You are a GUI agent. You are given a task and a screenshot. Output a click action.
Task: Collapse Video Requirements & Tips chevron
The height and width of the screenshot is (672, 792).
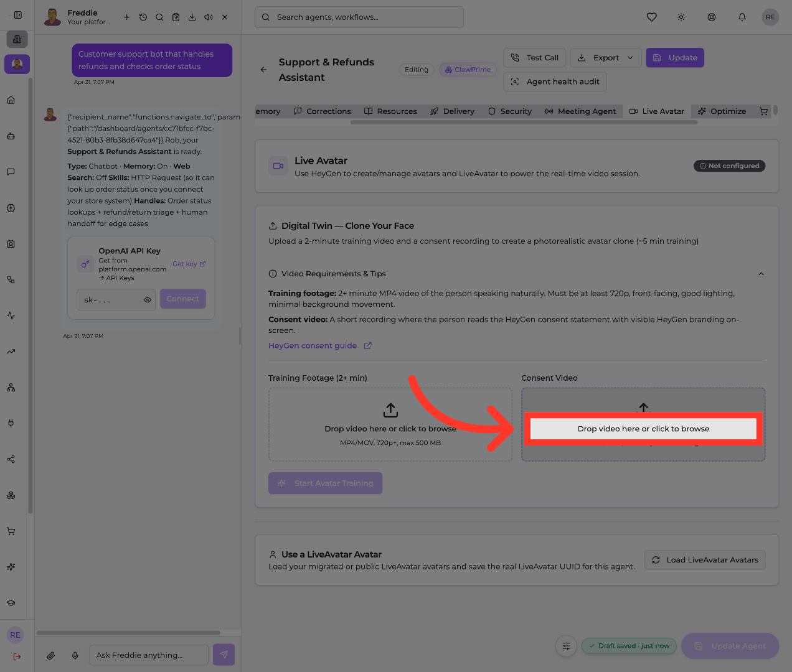(x=761, y=274)
